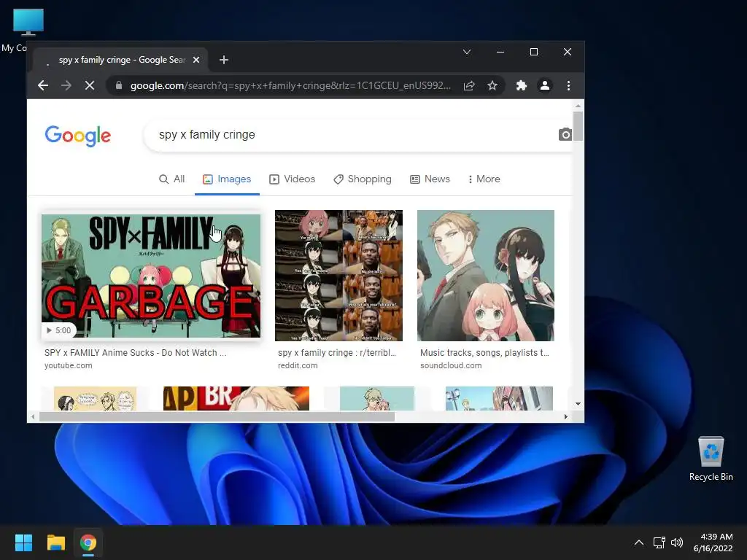Screen dimensions: 747x560
Task: Open "SPY x FAMILY Anime Sucks" link
Action: tap(135, 353)
